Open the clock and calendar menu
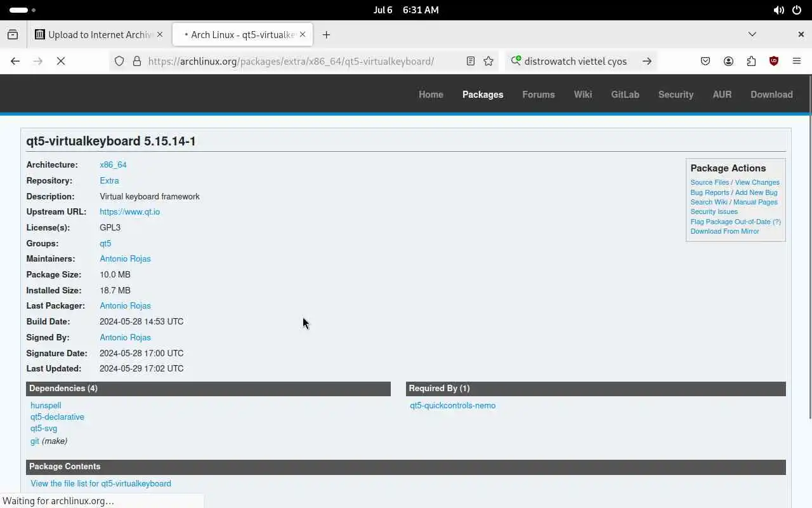This screenshot has width=812, height=508. (x=406, y=10)
